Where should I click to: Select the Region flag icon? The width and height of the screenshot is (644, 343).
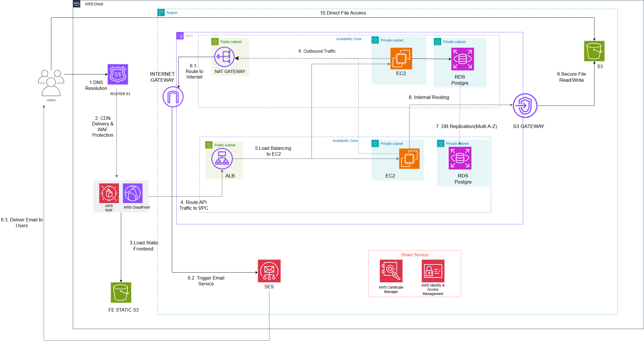tap(161, 13)
